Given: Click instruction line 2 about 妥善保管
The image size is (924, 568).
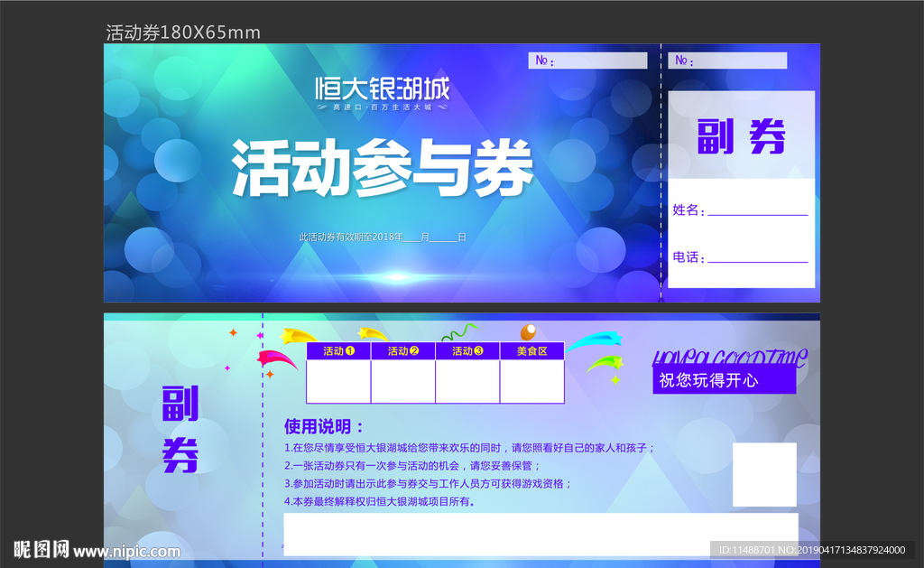Looking at the screenshot, I should (x=411, y=466).
